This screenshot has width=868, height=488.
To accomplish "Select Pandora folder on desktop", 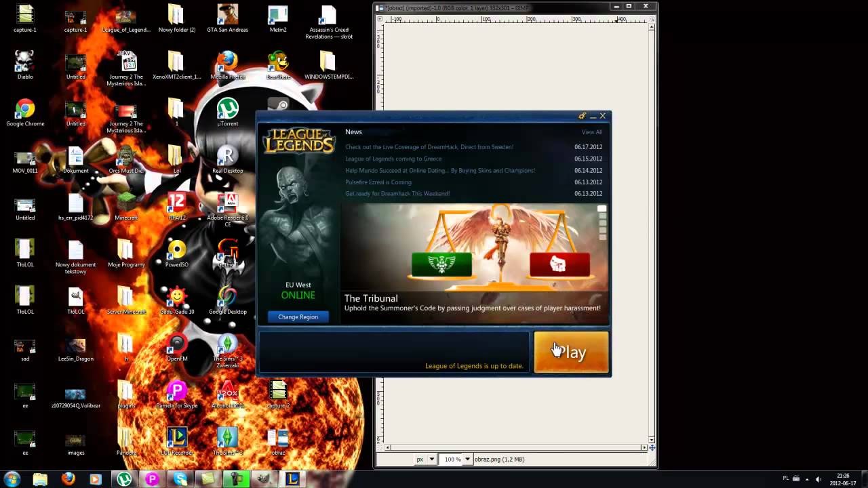I will tap(126, 441).
